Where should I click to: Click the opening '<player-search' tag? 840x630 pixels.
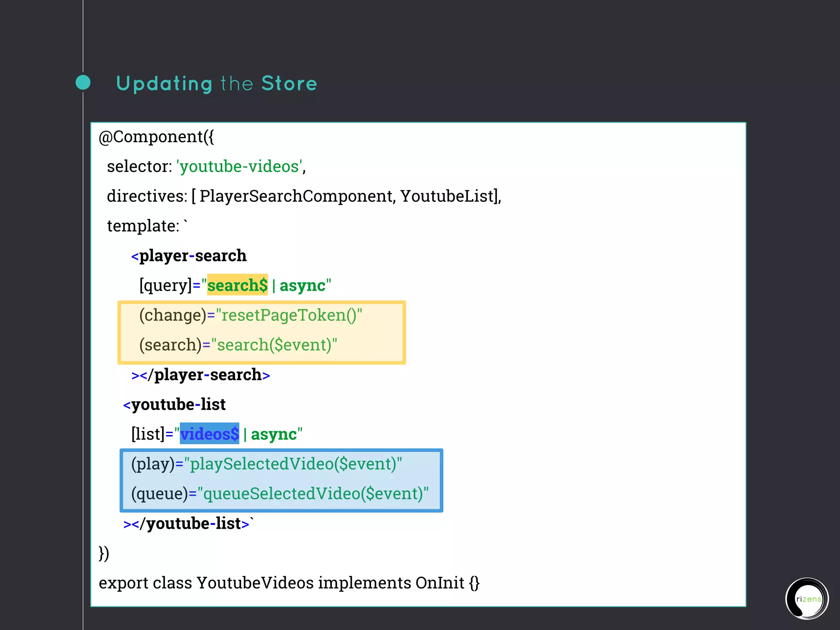point(189,256)
